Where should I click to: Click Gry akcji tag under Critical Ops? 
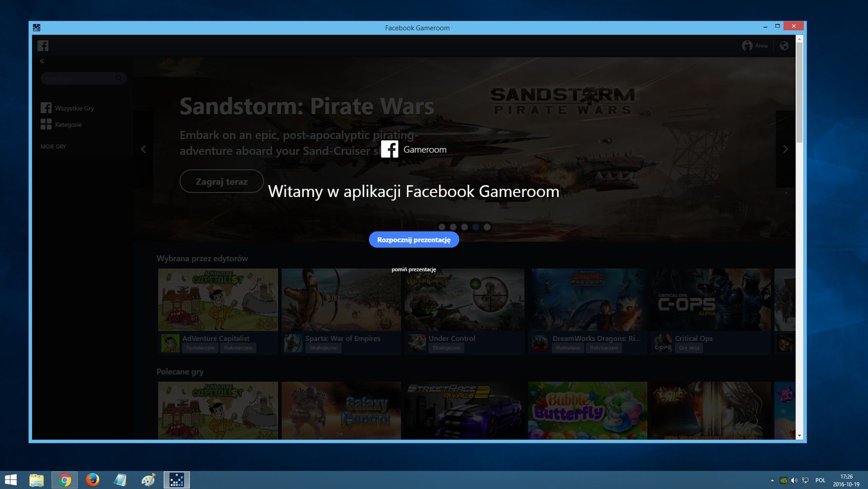pyautogui.click(x=689, y=348)
